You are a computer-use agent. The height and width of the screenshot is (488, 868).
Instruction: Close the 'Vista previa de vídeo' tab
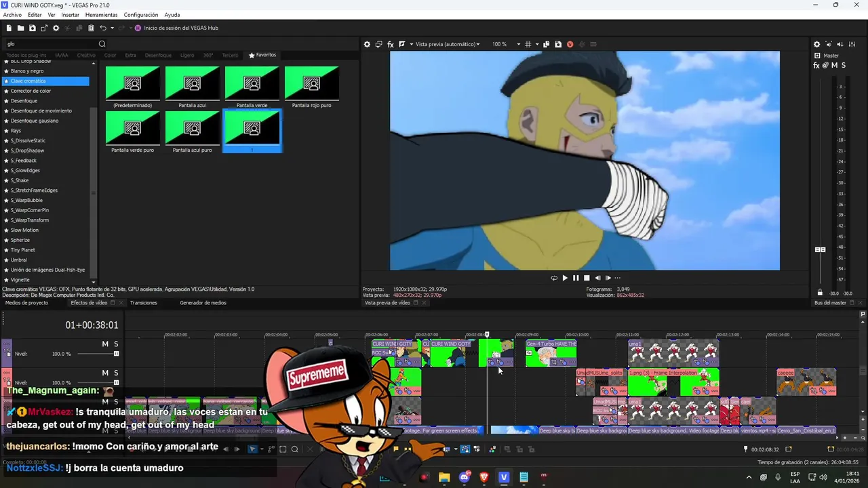click(x=425, y=303)
